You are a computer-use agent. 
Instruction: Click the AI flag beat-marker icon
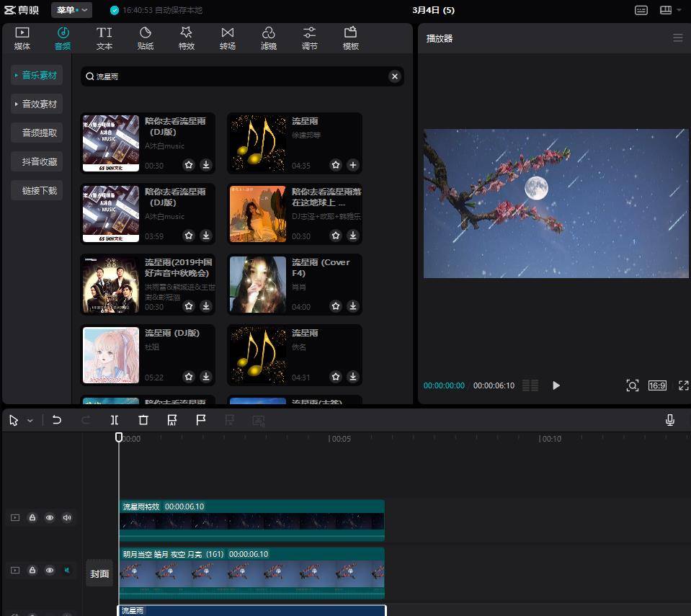172,420
